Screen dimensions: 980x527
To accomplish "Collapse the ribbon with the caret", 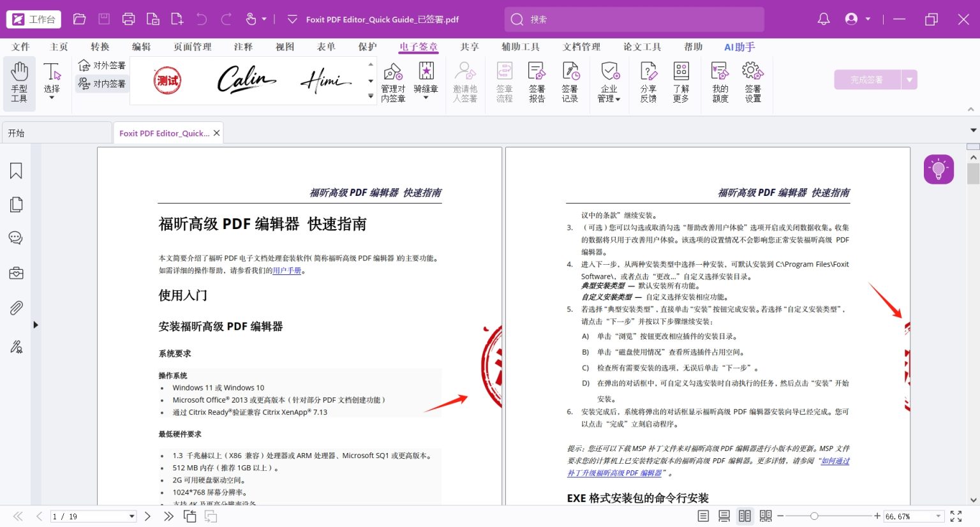I will click(x=971, y=109).
